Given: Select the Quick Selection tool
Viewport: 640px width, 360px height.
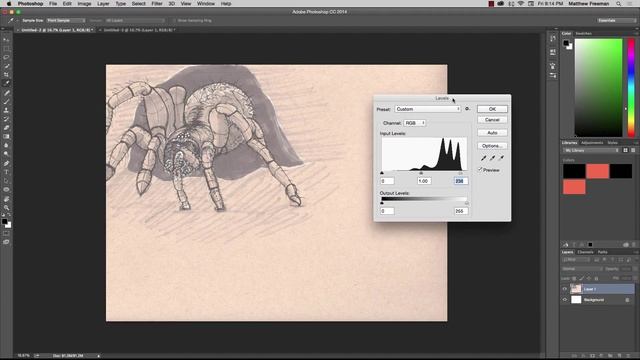Looking at the screenshot, I should point(6,66).
